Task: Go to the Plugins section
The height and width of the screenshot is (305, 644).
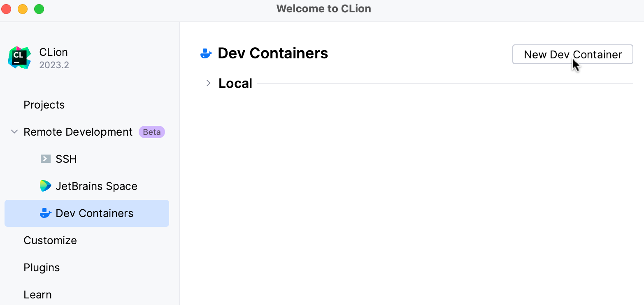Action: coord(42,267)
